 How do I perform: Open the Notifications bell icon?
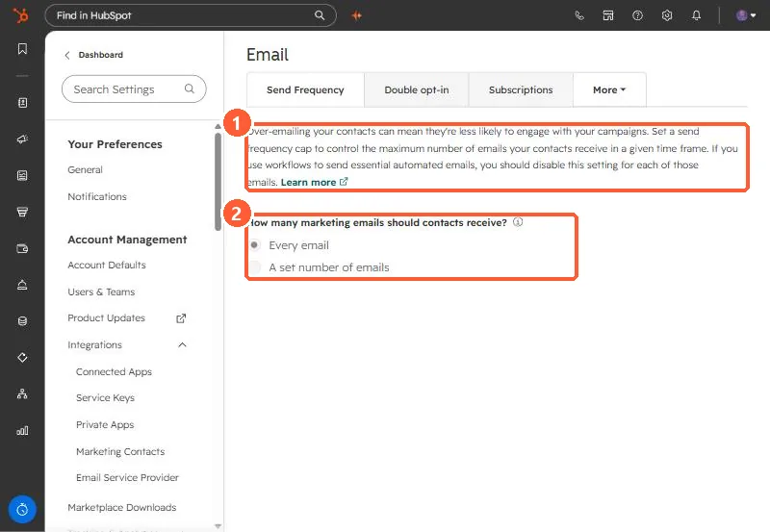696,15
